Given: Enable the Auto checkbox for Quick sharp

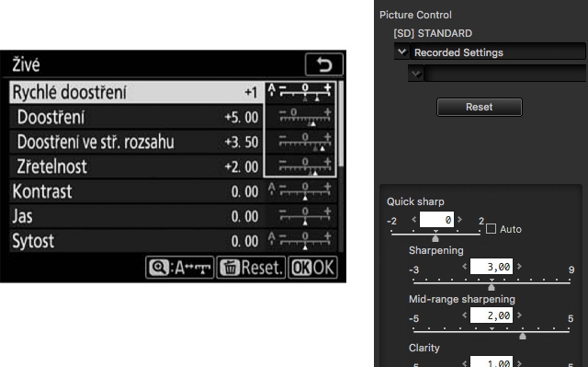Looking at the screenshot, I should point(491,228).
